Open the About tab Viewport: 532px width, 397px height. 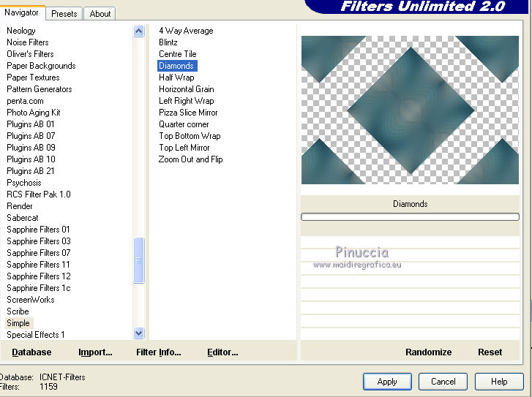point(100,14)
